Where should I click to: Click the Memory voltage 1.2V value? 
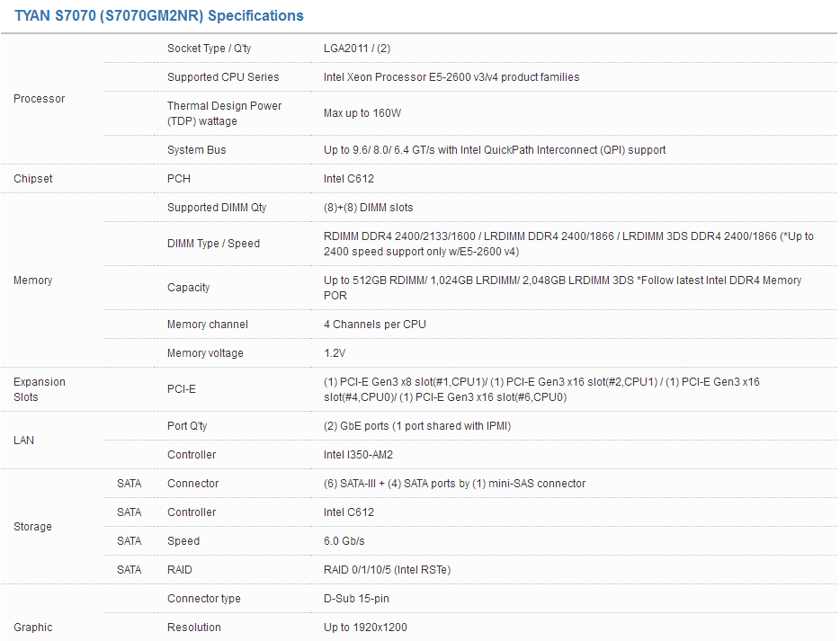(x=334, y=353)
